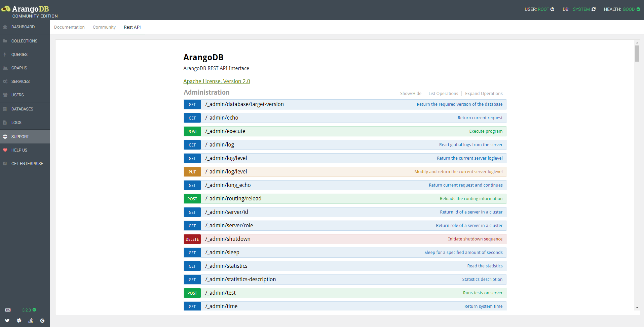Click the scrollbar down arrow in API panel

[637, 307]
